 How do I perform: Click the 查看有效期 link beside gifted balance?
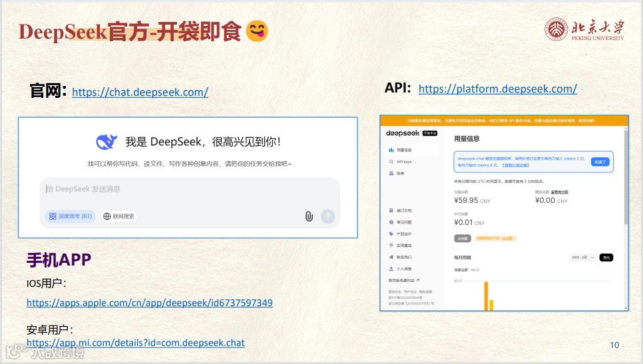click(x=559, y=192)
